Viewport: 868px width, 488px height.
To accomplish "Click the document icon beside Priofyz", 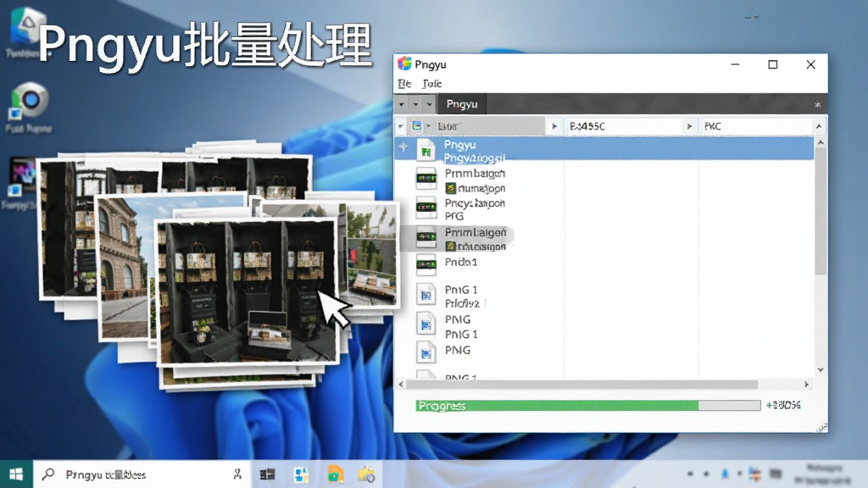I will (426, 295).
